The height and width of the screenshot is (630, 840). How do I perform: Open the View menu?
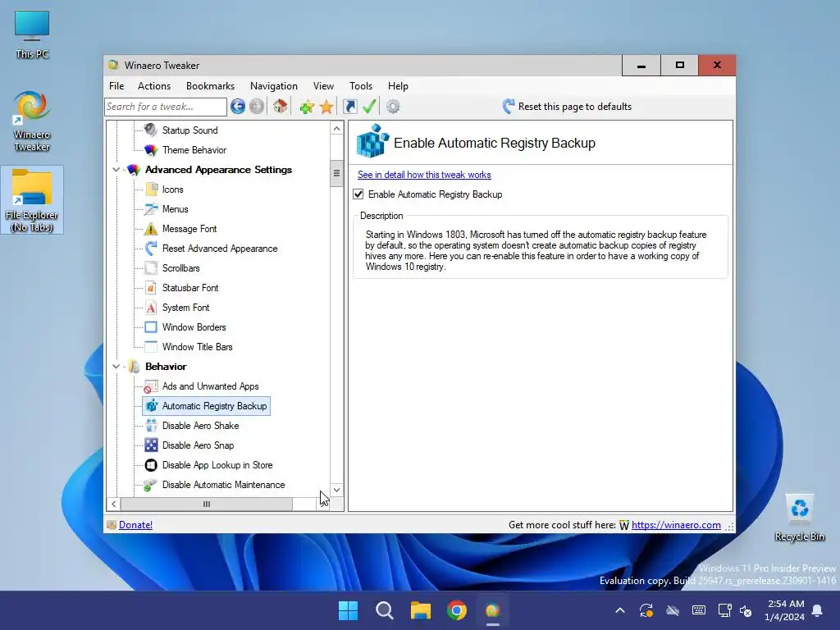click(x=323, y=85)
